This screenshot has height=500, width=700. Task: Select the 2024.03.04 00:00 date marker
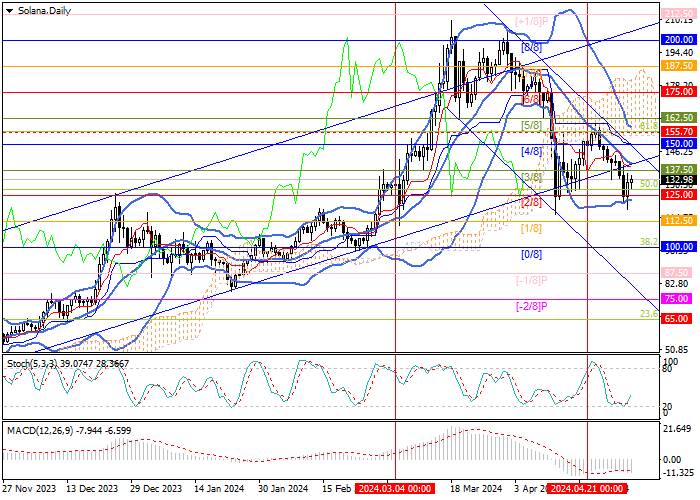[x=395, y=488]
